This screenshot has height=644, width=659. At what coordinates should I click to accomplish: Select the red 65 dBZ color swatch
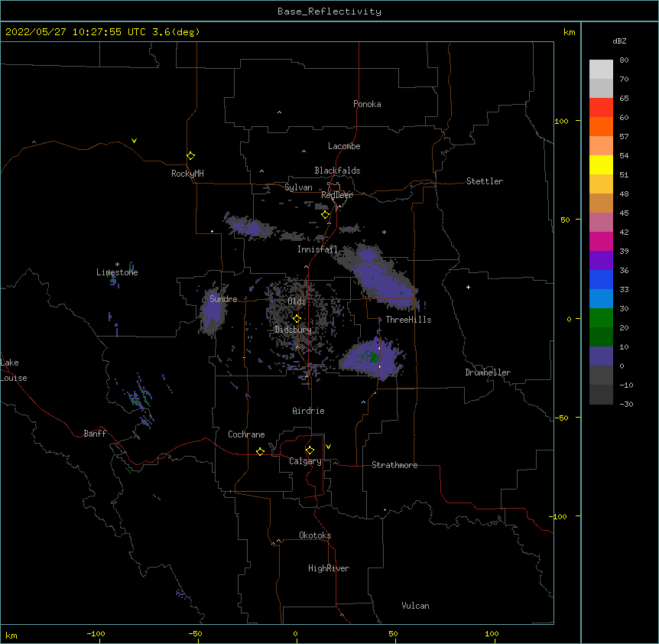click(601, 108)
